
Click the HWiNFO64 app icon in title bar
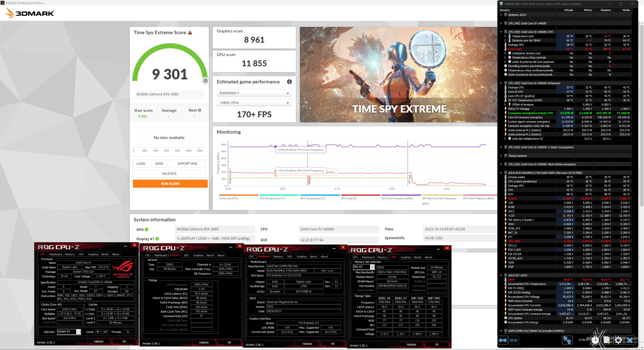point(501,4)
